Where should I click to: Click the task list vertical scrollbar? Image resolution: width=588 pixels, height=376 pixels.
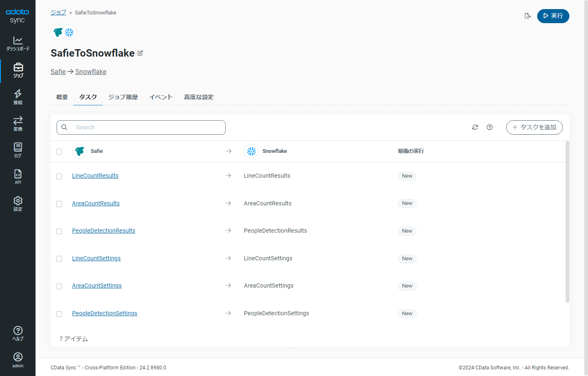(x=567, y=222)
